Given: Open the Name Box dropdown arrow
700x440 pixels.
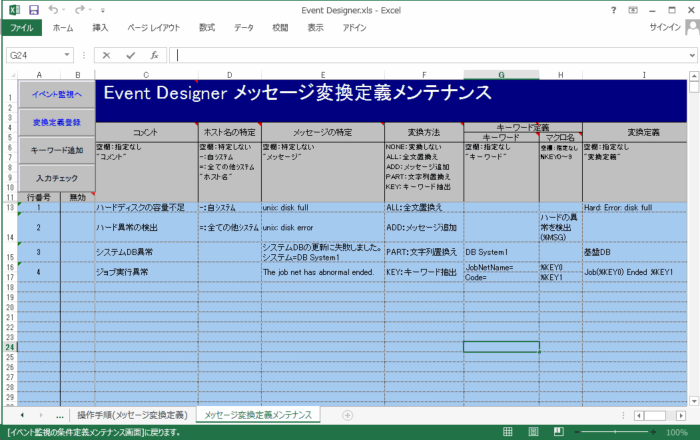Looking at the screenshot, I should [x=67, y=55].
